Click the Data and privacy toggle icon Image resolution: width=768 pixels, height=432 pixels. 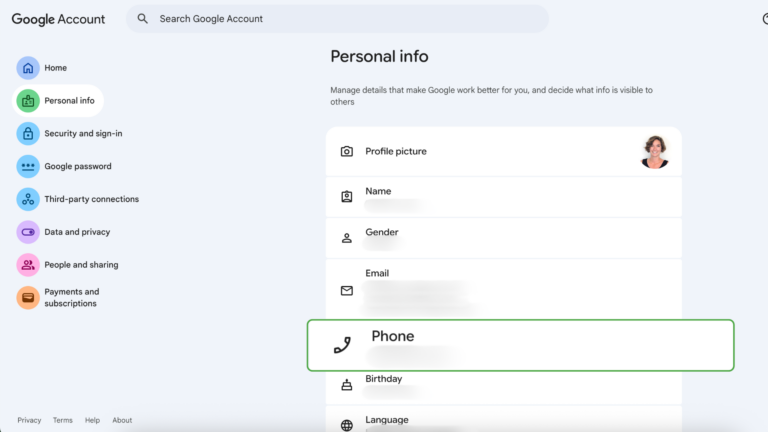(x=28, y=232)
